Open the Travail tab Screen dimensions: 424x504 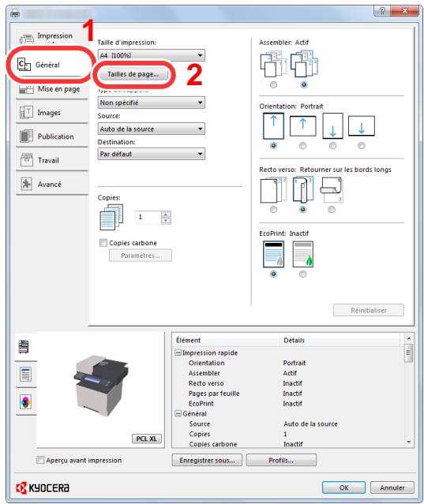click(x=51, y=160)
